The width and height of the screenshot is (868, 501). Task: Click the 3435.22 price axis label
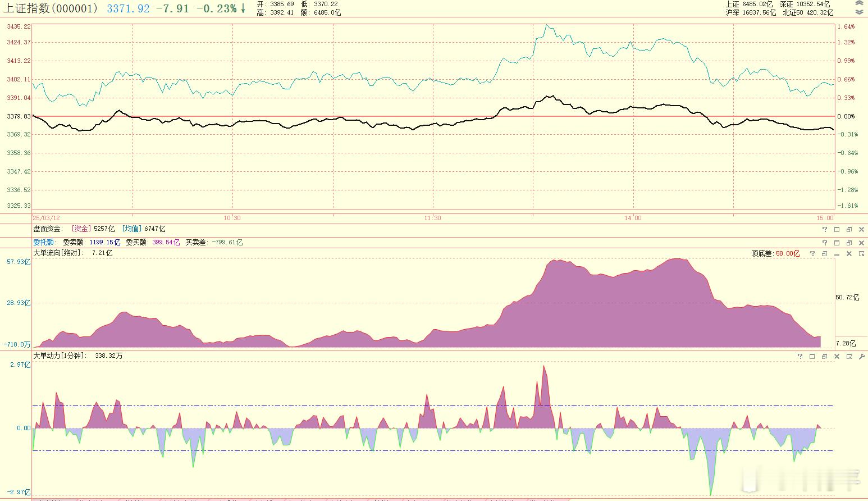pyautogui.click(x=19, y=26)
